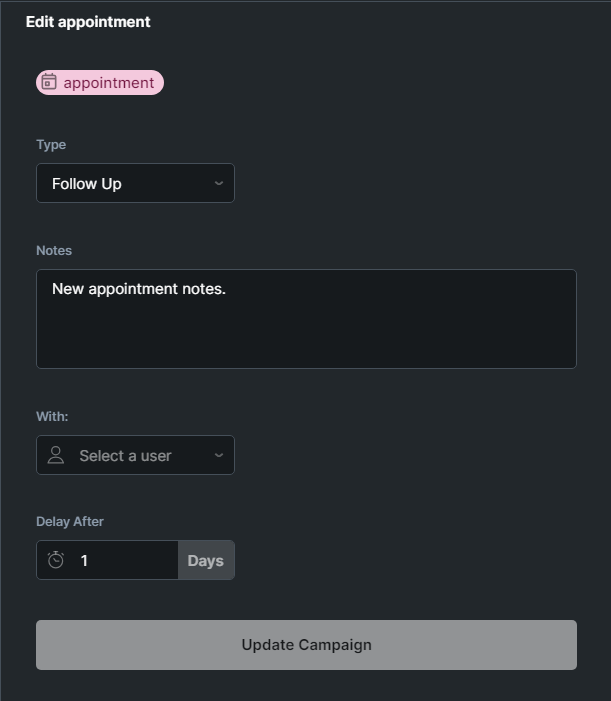Click the chevron arrow in Type field

pos(218,183)
